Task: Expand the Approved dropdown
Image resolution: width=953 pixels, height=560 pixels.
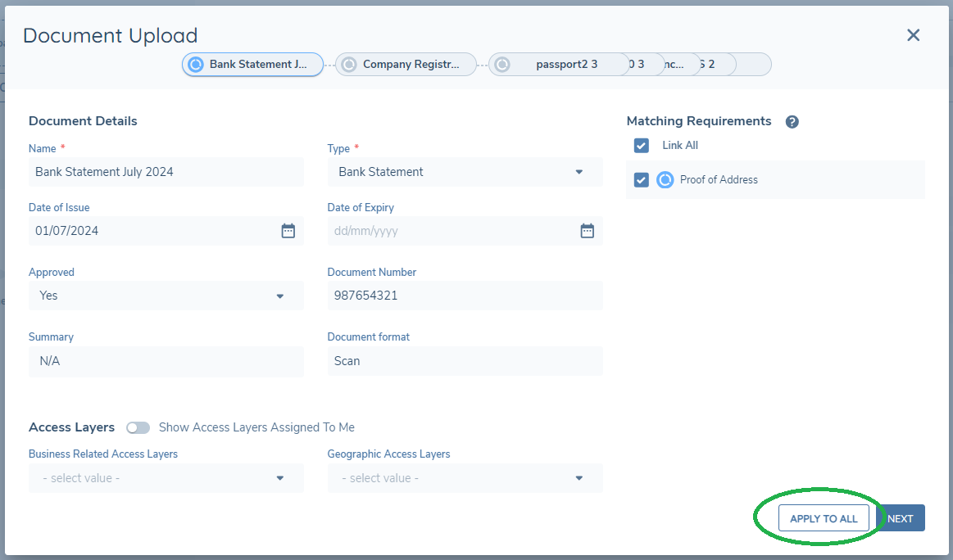Action: click(x=166, y=296)
